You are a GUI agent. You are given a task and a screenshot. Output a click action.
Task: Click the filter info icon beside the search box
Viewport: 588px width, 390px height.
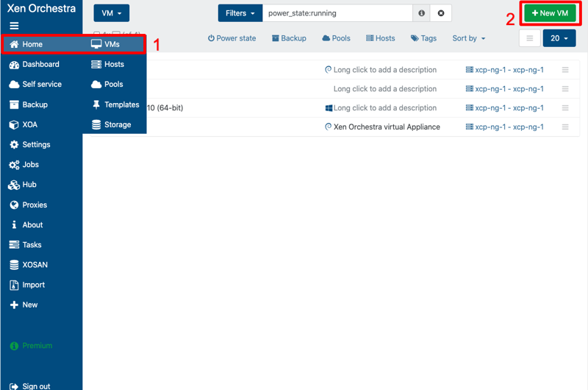[x=421, y=13]
